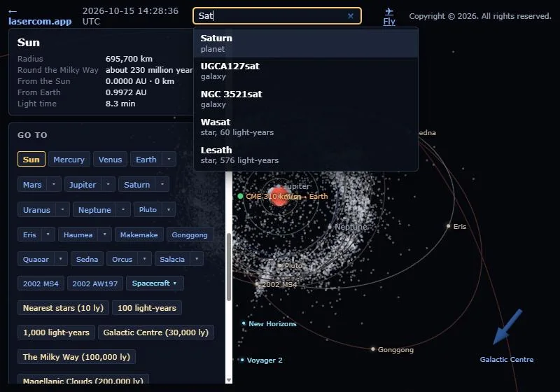Expand the Eris dropdown arrow
The image size is (560, 392).
click(48, 234)
